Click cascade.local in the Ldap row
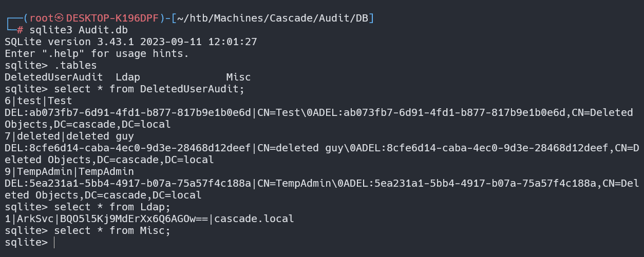The image size is (644, 257). point(254,219)
